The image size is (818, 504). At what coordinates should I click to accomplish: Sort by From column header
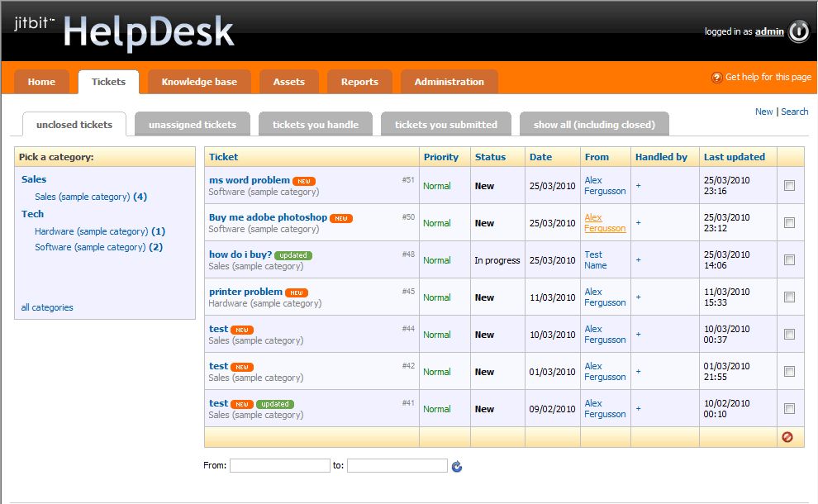coord(597,157)
